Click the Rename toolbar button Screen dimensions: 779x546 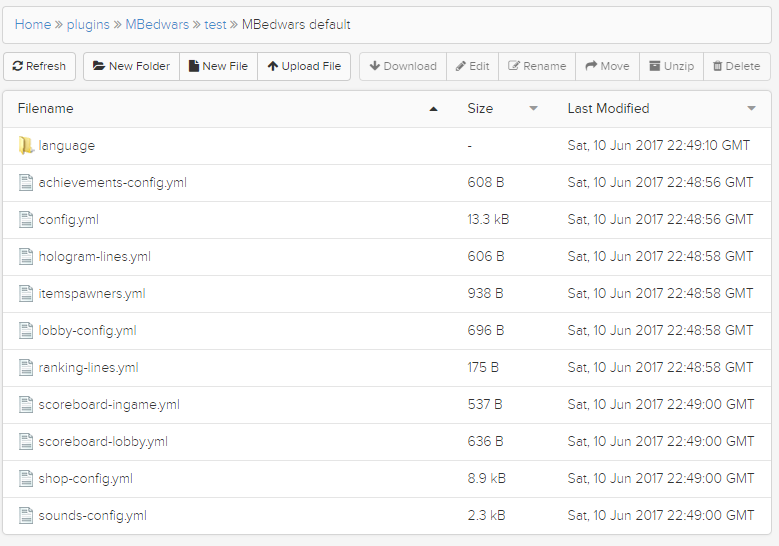[537, 66]
